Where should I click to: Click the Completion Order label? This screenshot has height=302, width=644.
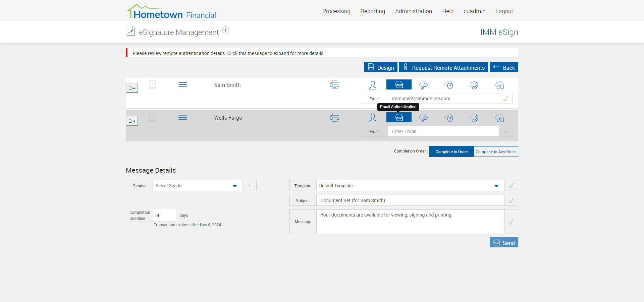tap(411, 151)
